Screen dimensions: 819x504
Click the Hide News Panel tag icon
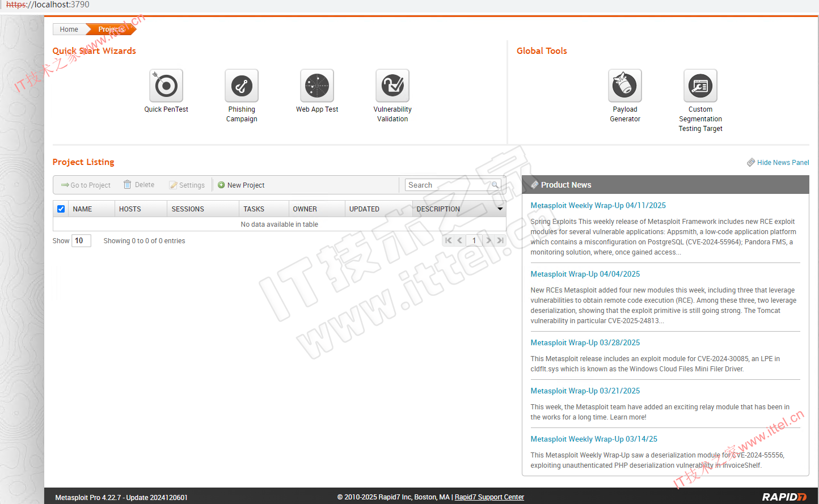[x=751, y=162]
